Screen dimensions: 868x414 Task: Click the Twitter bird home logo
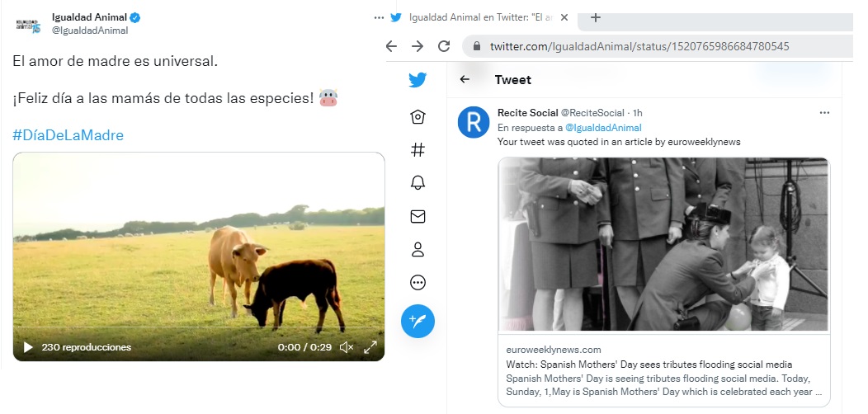[x=417, y=80]
